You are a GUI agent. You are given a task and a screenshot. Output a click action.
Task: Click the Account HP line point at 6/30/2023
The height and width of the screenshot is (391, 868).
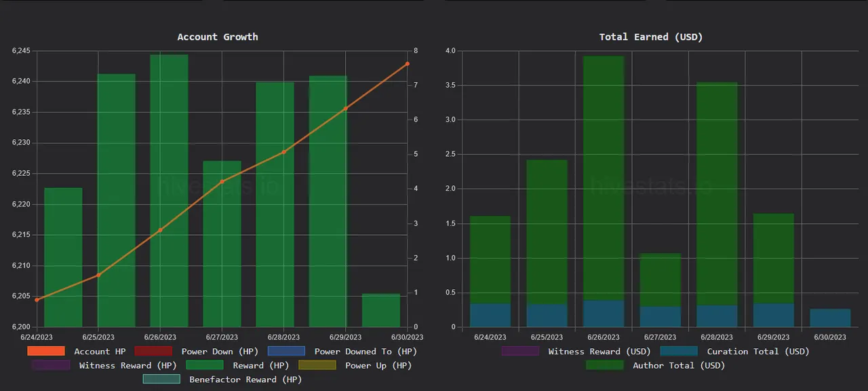(408, 64)
